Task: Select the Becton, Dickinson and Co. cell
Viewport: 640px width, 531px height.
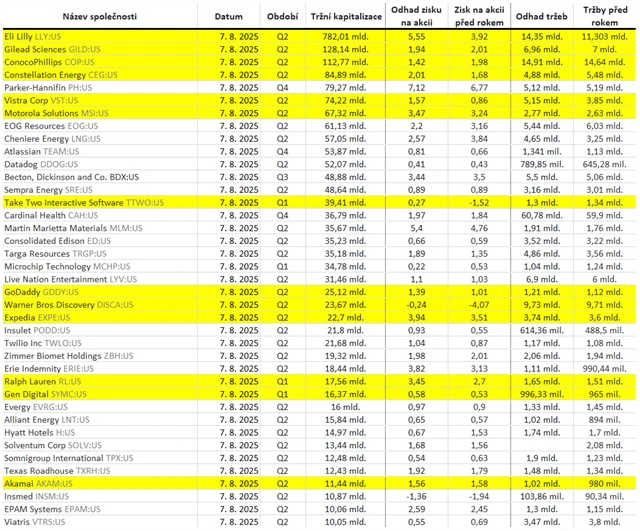Action: click(100, 177)
